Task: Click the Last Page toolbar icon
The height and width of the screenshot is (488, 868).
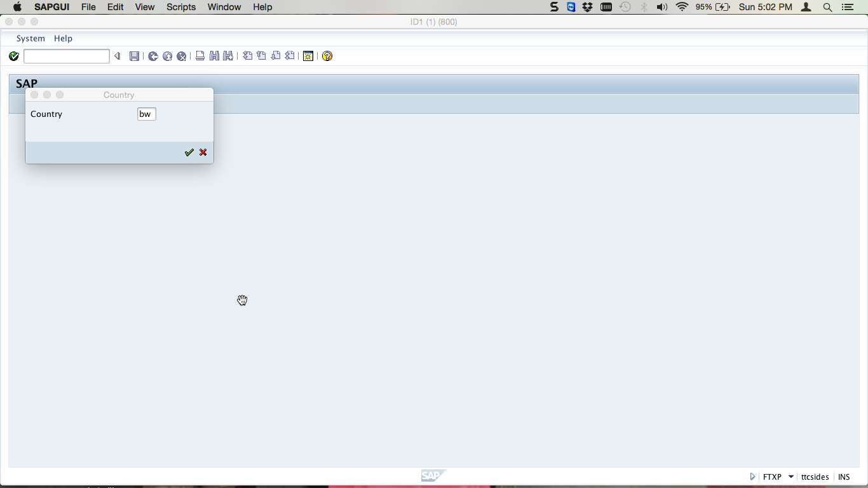Action: pyautogui.click(x=290, y=56)
